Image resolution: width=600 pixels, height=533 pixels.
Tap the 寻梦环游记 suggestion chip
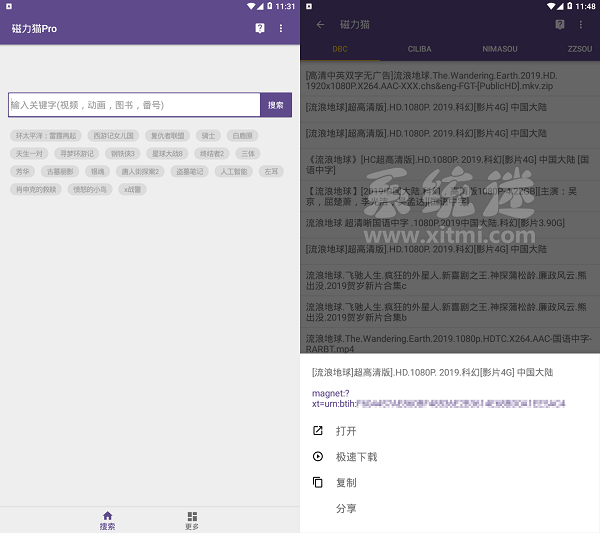pyautogui.click(x=77, y=154)
